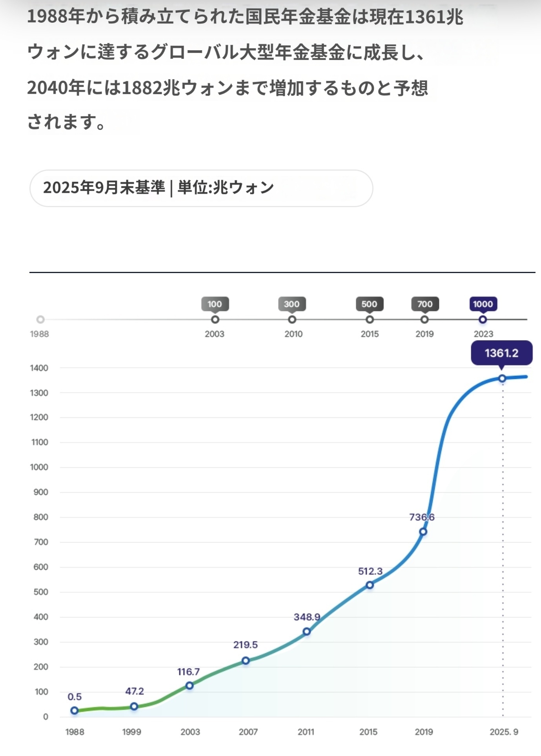Select the 512.3 data point circle
The width and height of the screenshot is (541, 756).
370,585
